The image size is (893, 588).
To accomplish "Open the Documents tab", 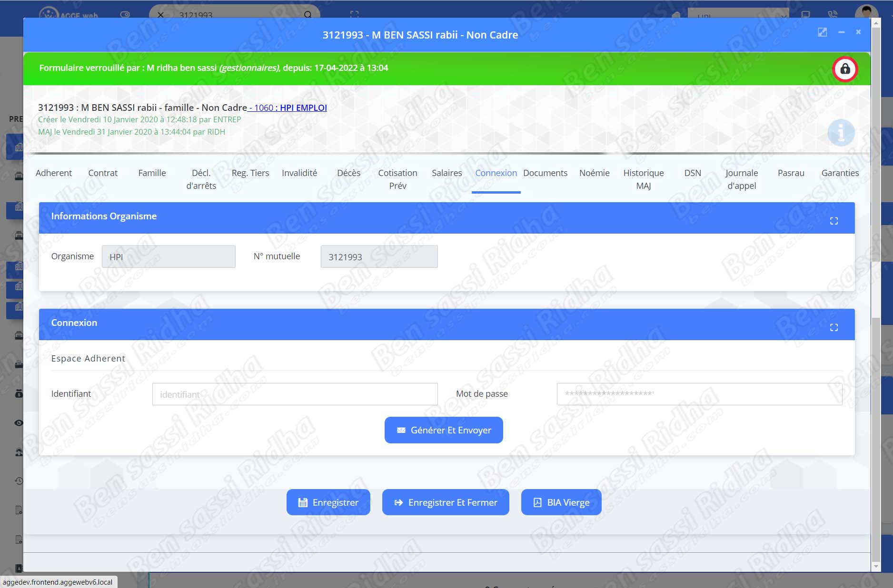I will [x=545, y=173].
